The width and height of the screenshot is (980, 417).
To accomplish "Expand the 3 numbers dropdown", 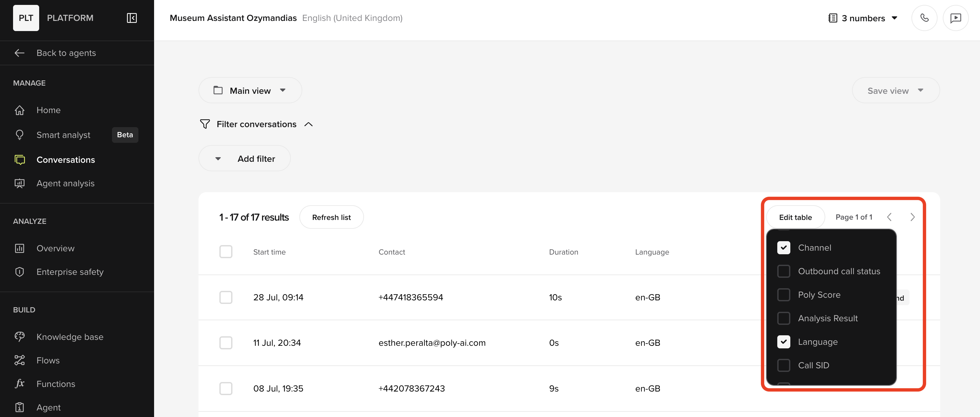I will (863, 18).
